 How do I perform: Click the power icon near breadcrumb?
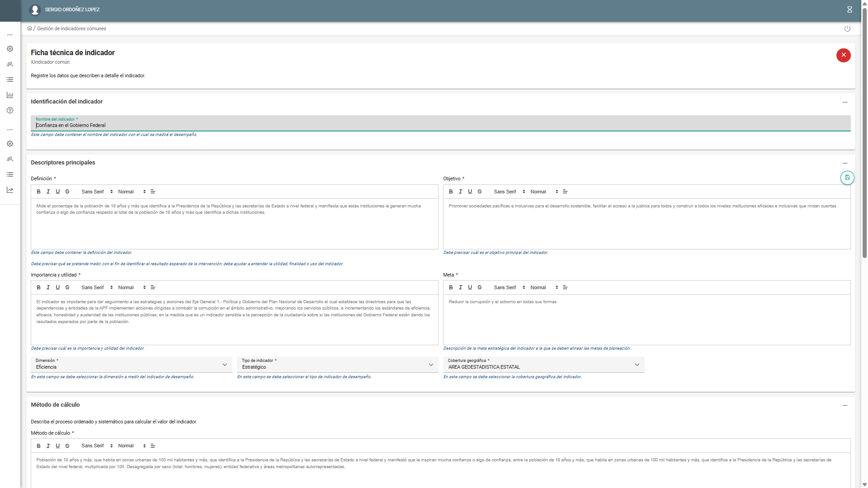[x=847, y=28]
